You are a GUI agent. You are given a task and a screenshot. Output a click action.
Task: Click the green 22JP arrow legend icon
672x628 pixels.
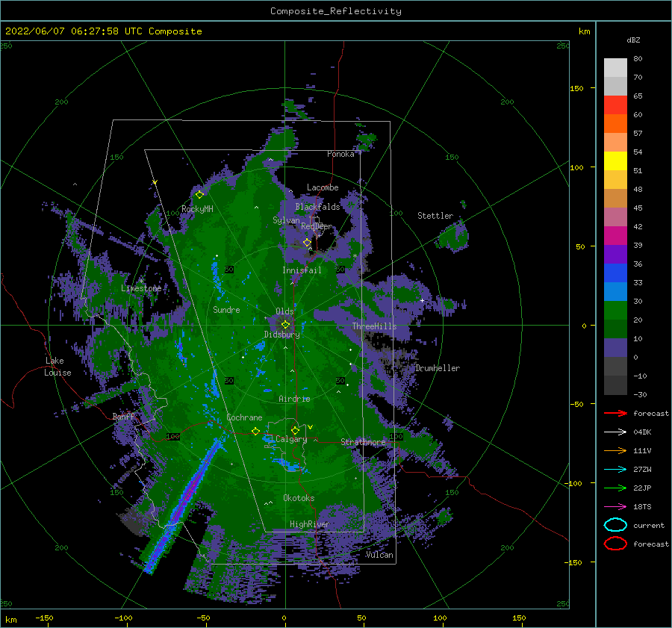[615, 488]
